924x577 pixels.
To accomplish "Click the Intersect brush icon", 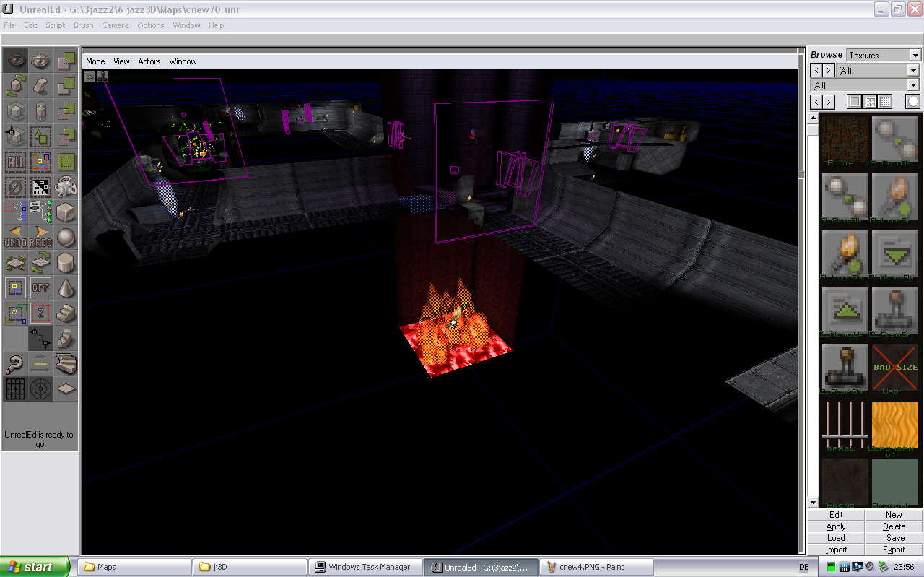I will coord(66,111).
